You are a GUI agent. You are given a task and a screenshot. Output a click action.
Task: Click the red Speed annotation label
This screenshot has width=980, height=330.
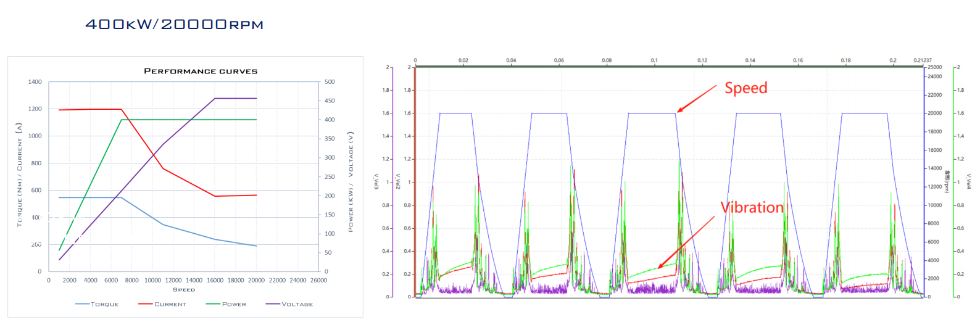click(x=745, y=88)
